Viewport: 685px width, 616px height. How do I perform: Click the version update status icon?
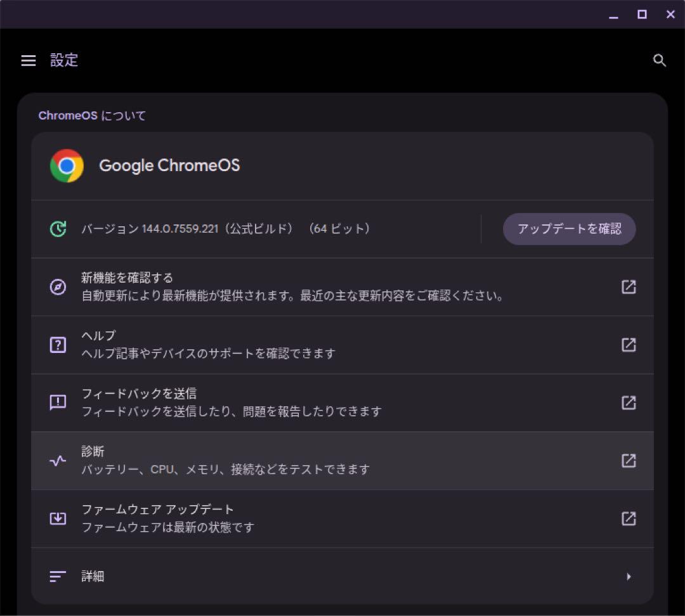click(x=57, y=229)
